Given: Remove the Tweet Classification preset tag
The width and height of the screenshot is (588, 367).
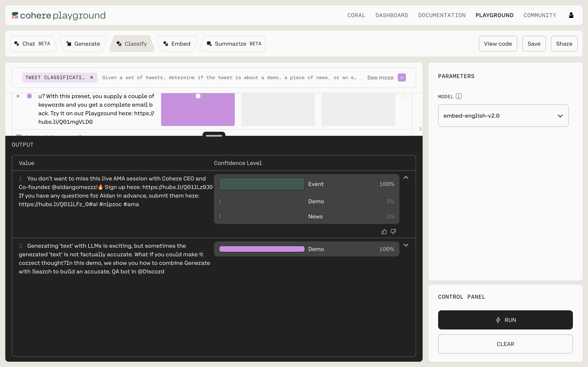Looking at the screenshot, I should (x=92, y=77).
